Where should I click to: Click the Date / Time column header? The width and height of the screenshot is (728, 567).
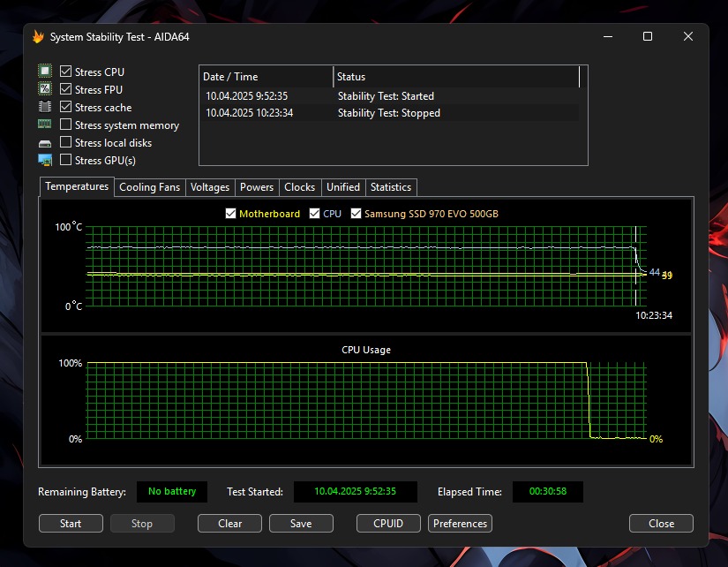tap(266, 77)
